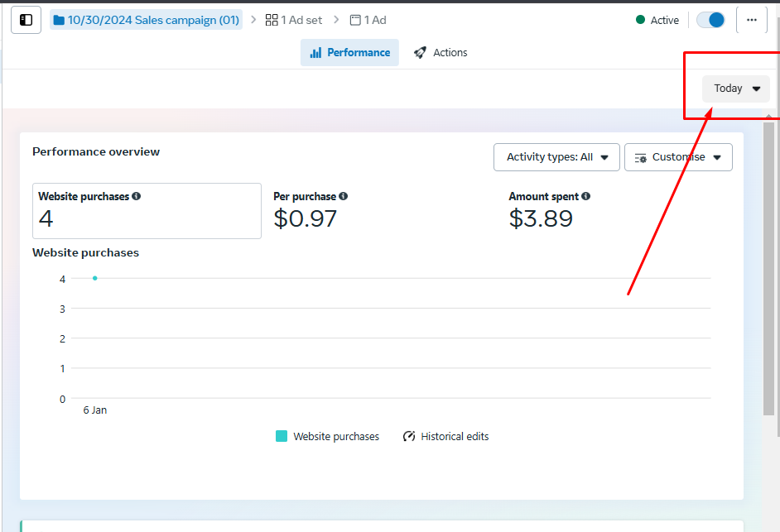The width and height of the screenshot is (780, 532).
Task: Toggle the sidebar panel icon
Action: coord(26,20)
